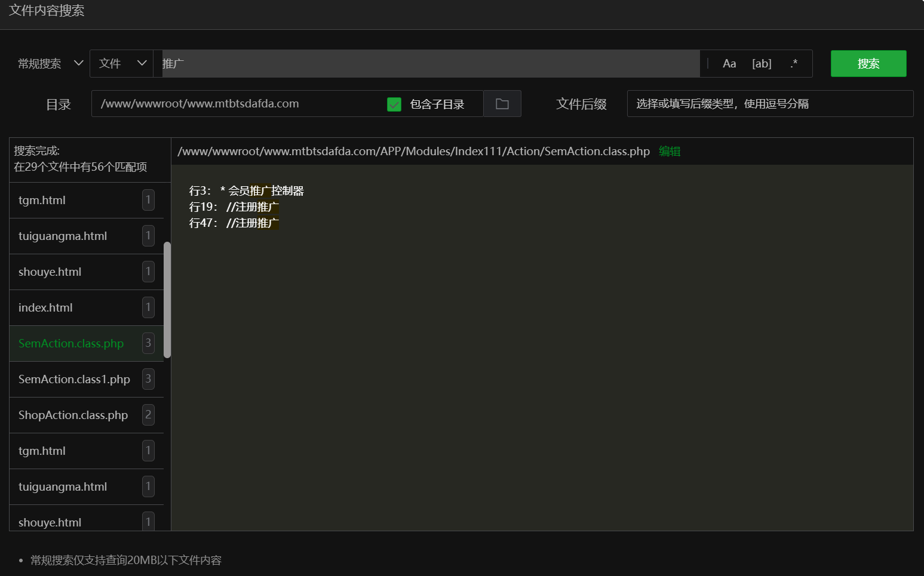Select SemAction.class1.php in results list
Screen dimensions: 924x576
pos(74,380)
